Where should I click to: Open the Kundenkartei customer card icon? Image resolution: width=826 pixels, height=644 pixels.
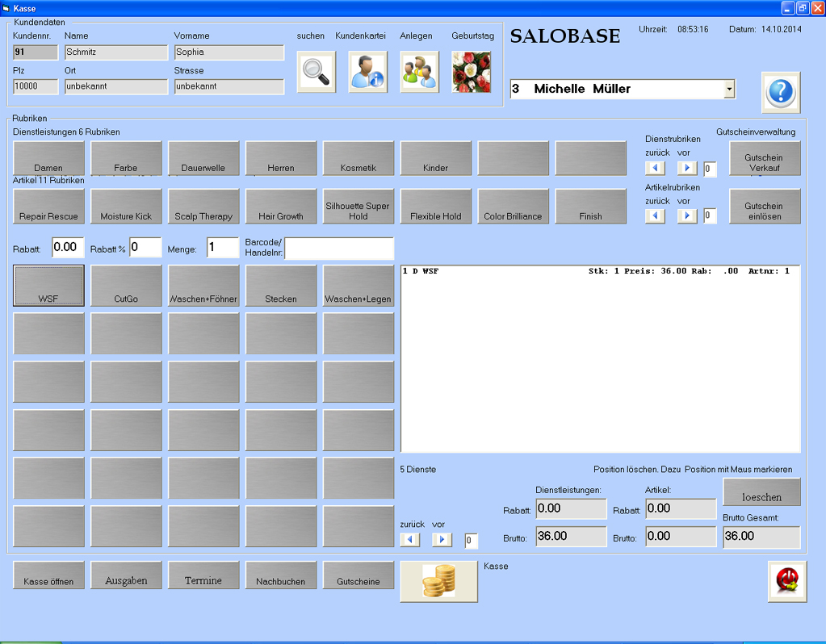pyautogui.click(x=368, y=72)
